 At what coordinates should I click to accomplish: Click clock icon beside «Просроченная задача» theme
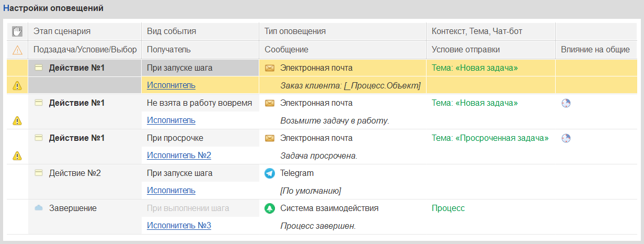[x=566, y=138]
